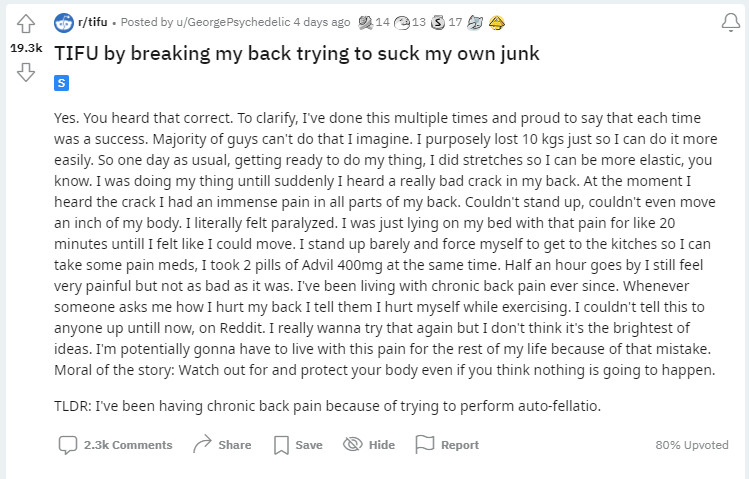Hide this post

click(x=369, y=445)
